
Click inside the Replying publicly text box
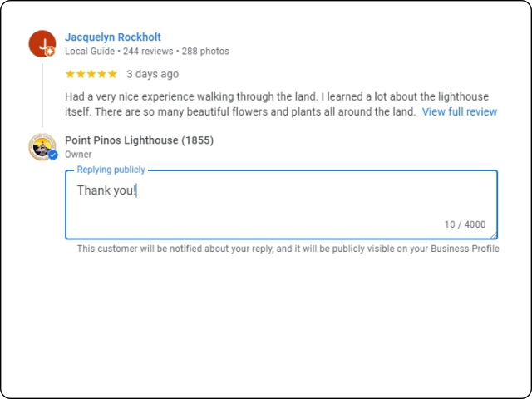click(281, 205)
